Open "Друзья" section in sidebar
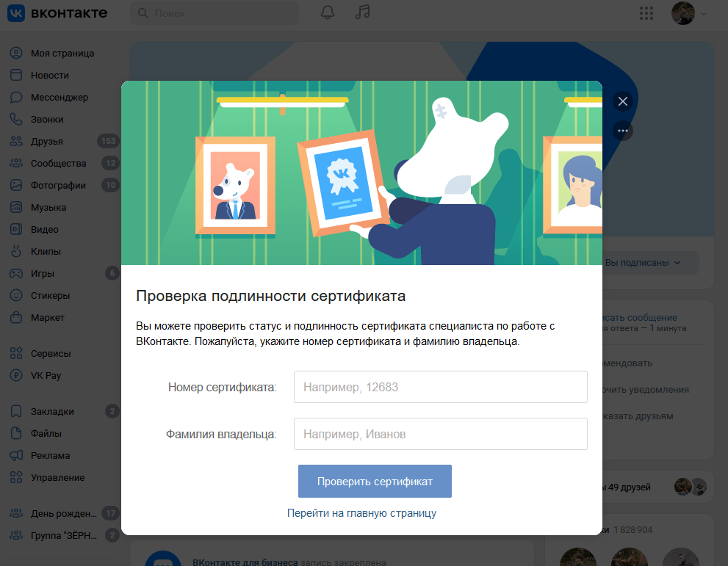This screenshot has height=566, width=728. click(46, 142)
